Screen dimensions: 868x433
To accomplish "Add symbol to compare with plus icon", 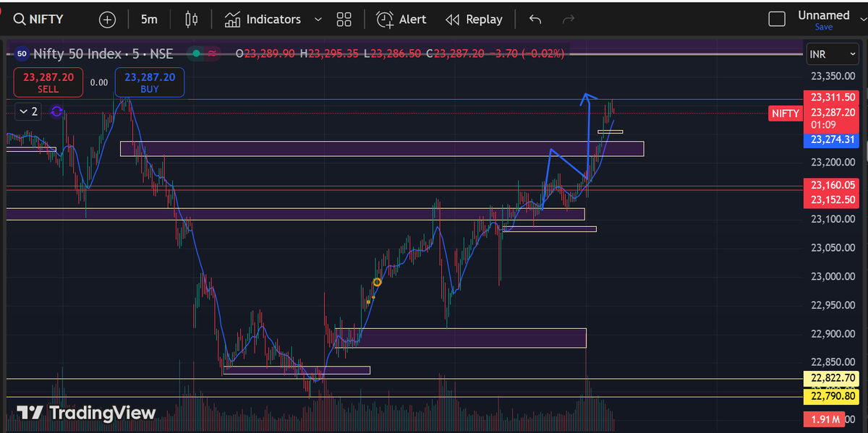I will (x=107, y=20).
